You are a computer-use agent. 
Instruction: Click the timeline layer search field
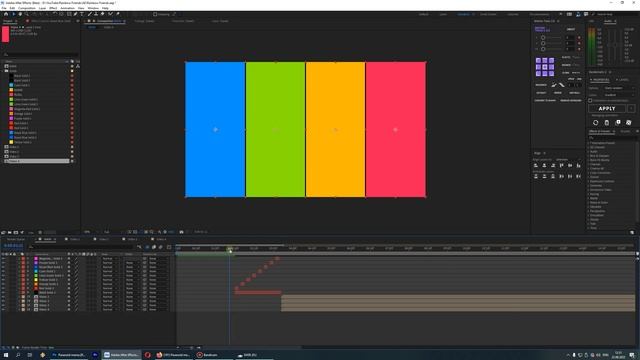(x=82, y=247)
